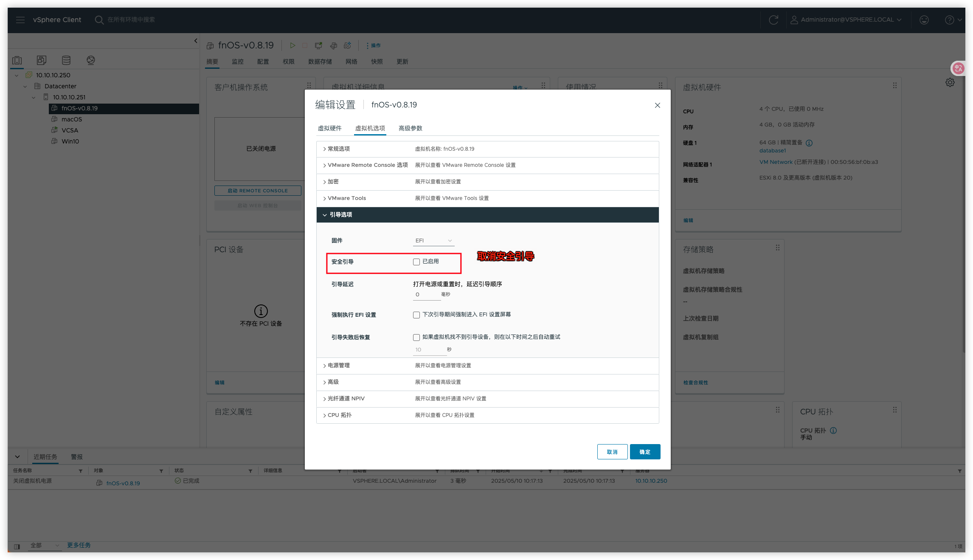Click the translate extension floating icon
Viewport: 973px width, 560px height.
958,68
